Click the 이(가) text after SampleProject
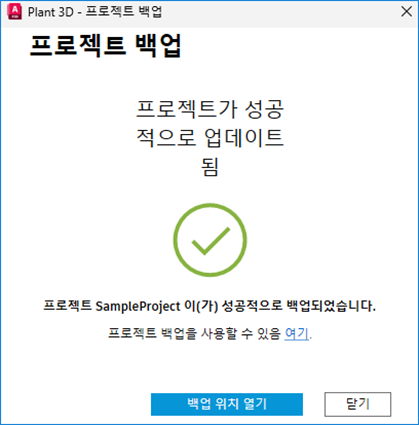419x425 pixels. 201,306
